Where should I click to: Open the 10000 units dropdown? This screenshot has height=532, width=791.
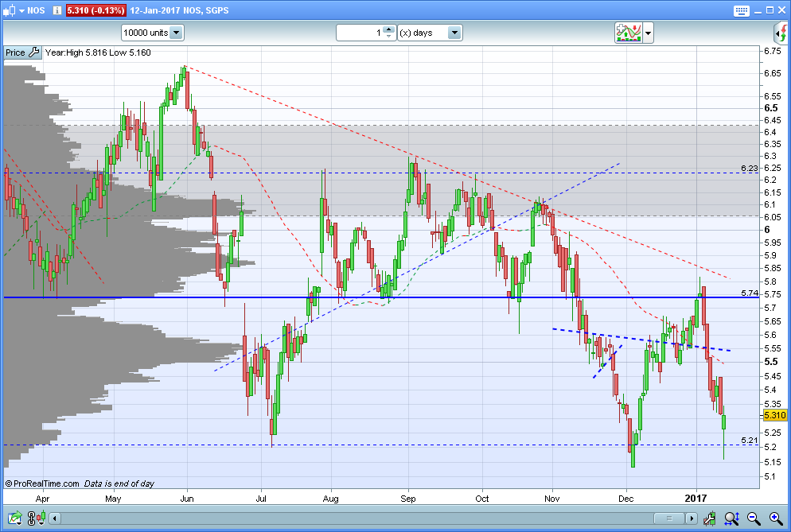[x=152, y=33]
